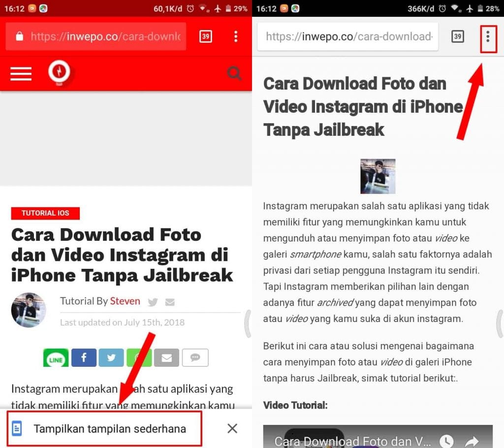Open the hamburger menu on Inwepo site

coord(21,74)
